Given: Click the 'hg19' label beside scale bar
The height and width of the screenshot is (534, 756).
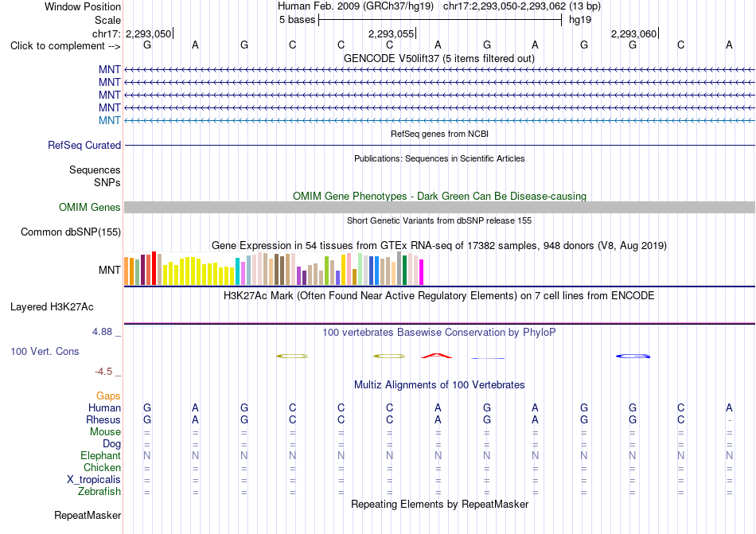Looking at the screenshot, I should (x=580, y=20).
